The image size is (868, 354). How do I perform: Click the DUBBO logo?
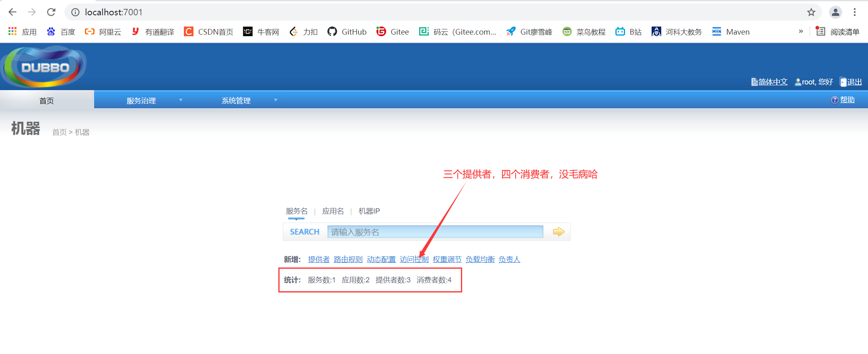point(43,67)
